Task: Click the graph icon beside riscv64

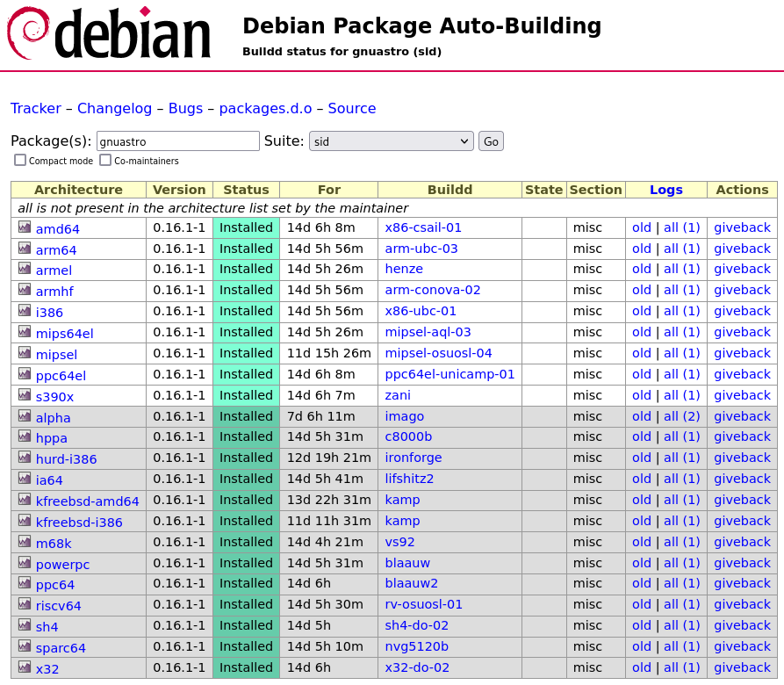Action: coord(25,604)
